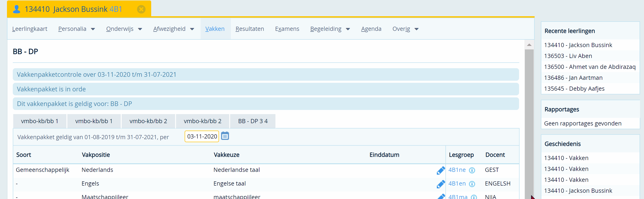Show info for lesgroep 4B1en
644x199 pixels.
tap(472, 184)
